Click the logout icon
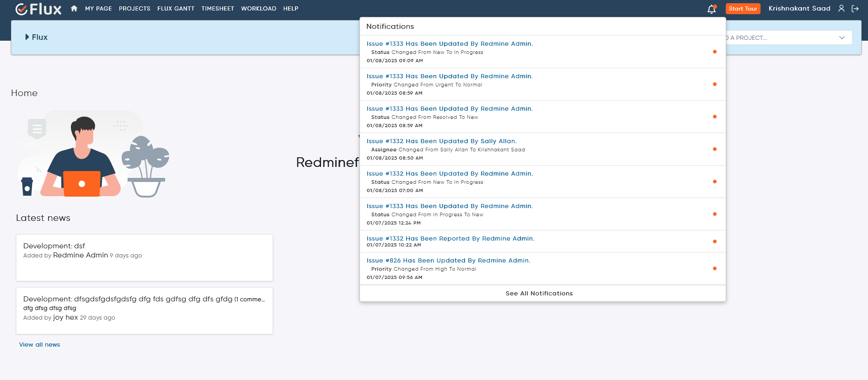Viewport: 868px width, 380px height. [x=855, y=9]
